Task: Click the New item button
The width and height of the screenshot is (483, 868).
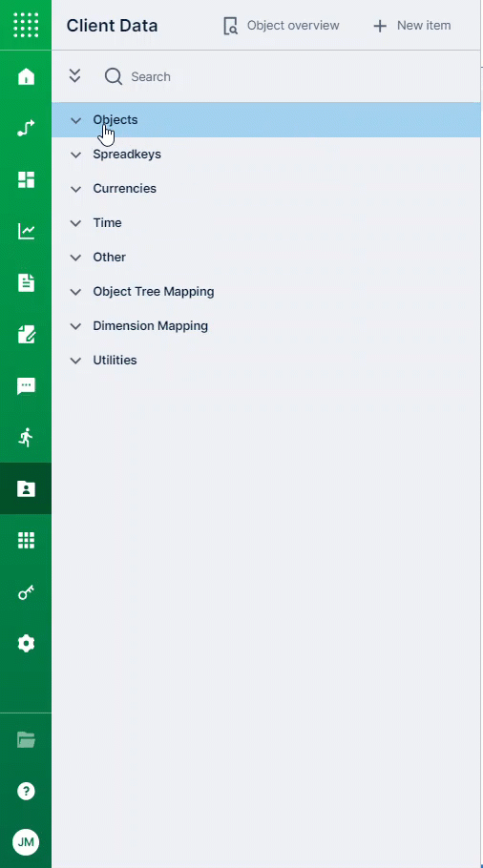Action: [x=411, y=26]
